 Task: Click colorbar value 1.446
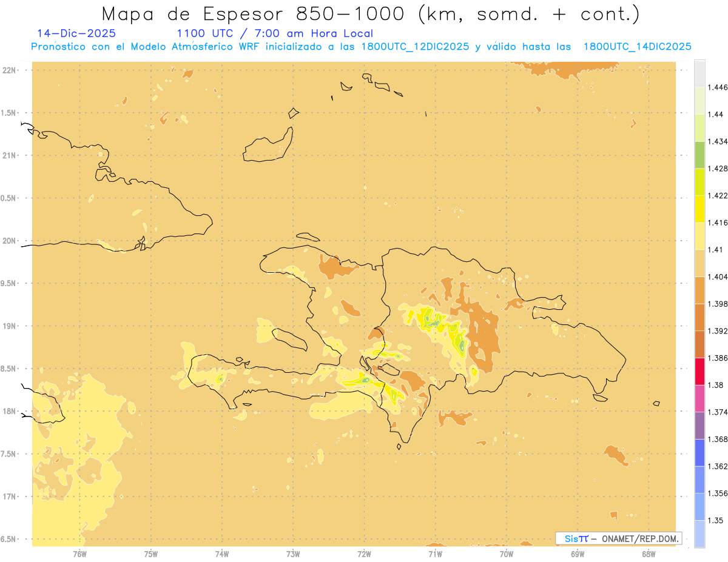click(x=718, y=87)
